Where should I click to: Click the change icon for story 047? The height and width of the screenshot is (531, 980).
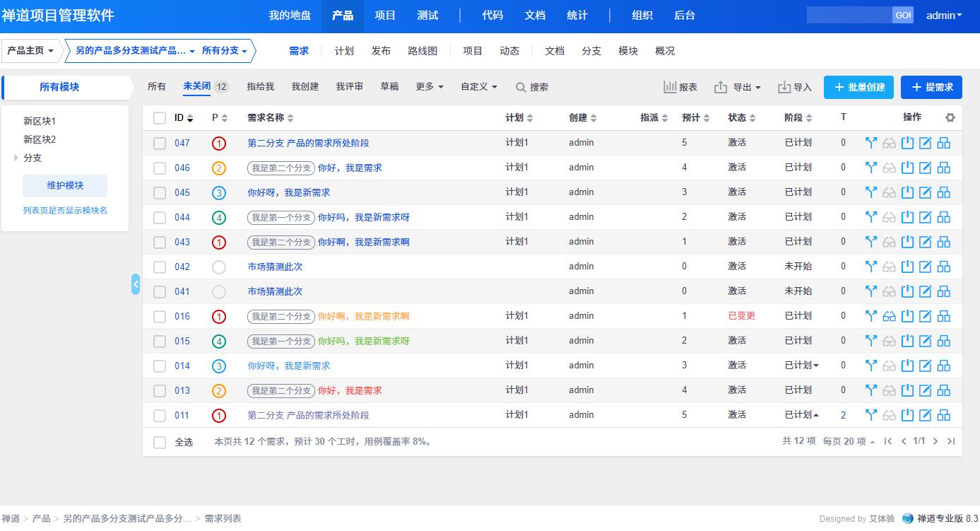pyautogui.click(x=871, y=143)
